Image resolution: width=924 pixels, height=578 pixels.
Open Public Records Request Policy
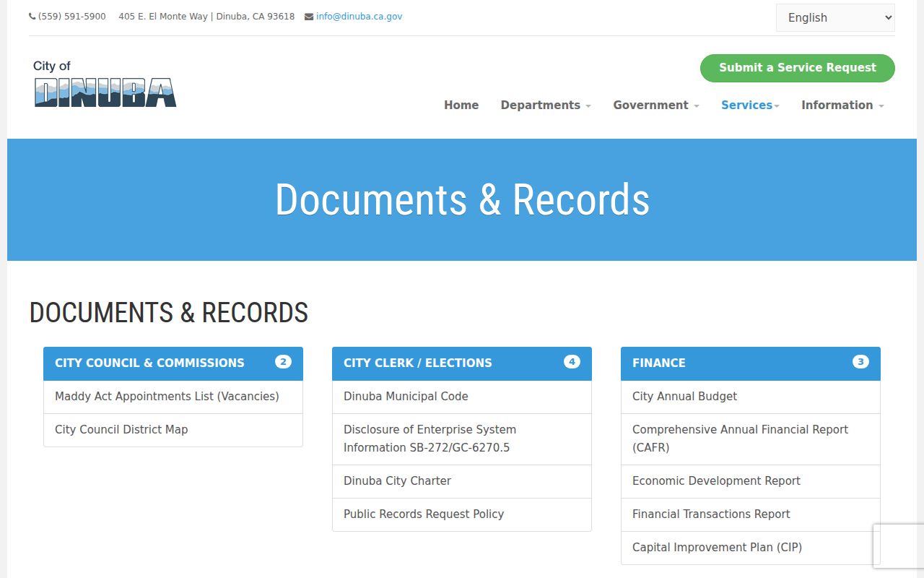point(462,514)
